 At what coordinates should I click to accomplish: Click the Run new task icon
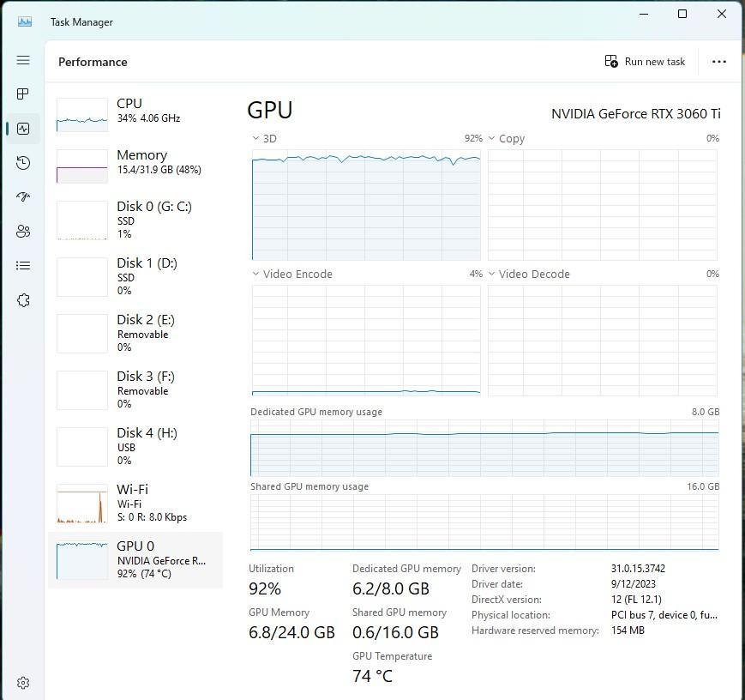(x=611, y=62)
